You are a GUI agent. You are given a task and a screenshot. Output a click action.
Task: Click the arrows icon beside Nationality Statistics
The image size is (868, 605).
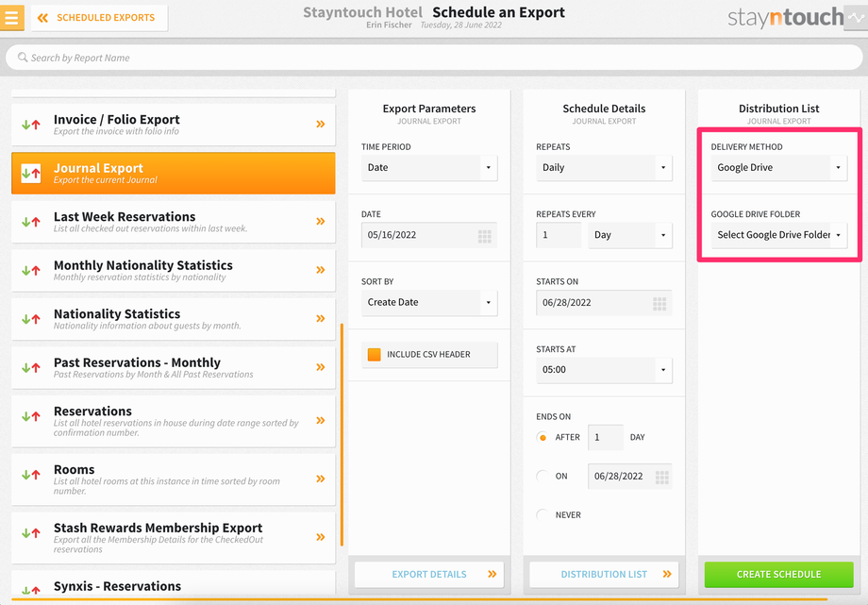(31, 319)
